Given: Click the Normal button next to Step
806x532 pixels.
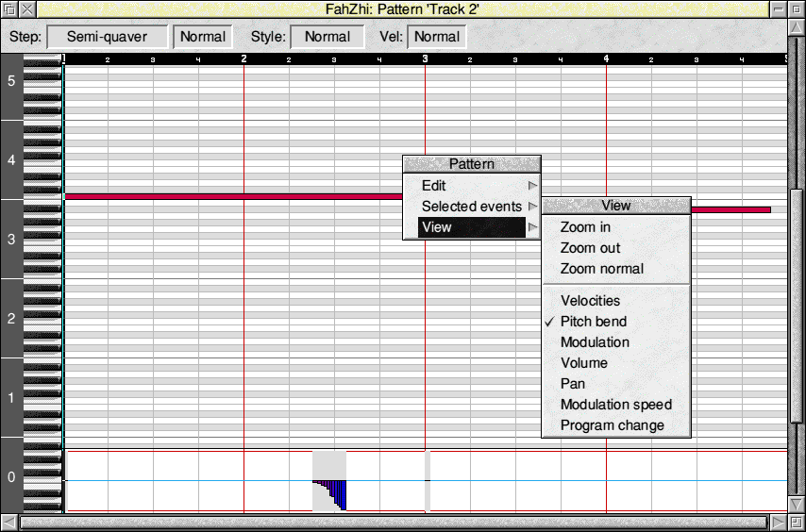Looking at the screenshot, I should 203,38.
